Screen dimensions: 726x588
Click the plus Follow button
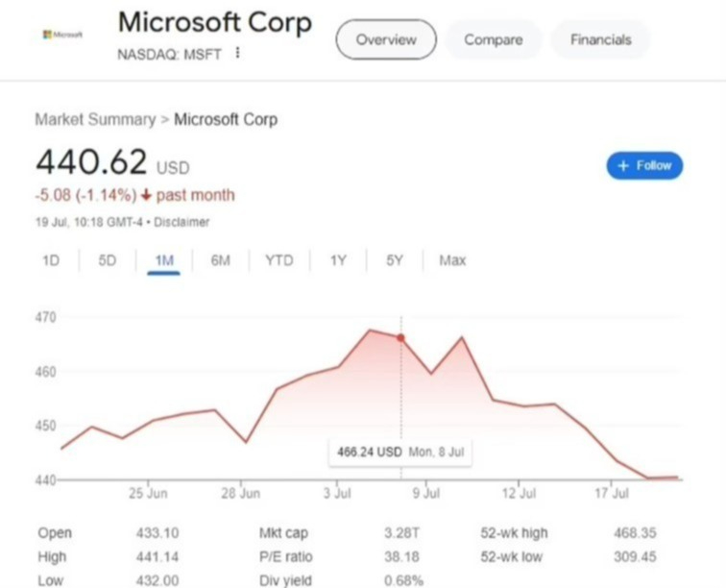pyautogui.click(x=644, y=165)
